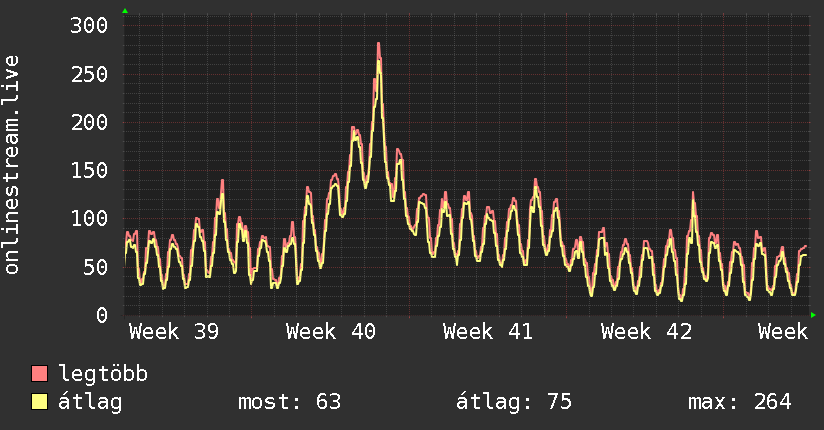
Task: Click the 100 y-axis label
Action: (89, 218)
